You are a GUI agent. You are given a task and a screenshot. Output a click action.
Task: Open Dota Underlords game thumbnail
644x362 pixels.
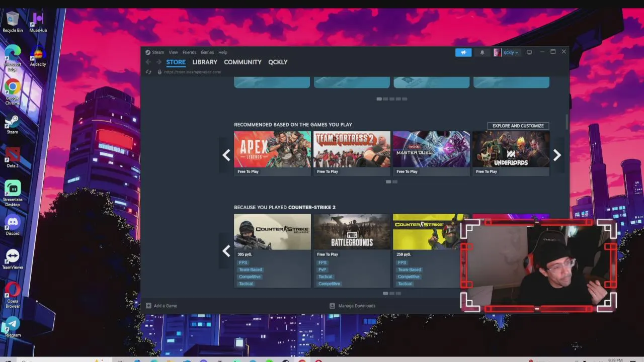[511, 149]
